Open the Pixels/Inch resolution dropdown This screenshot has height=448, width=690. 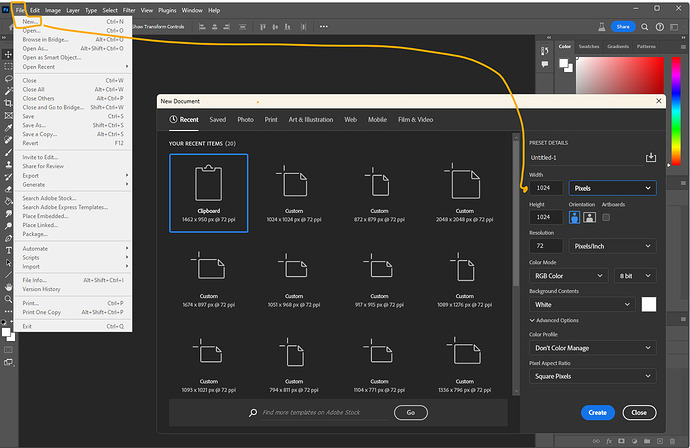coord(612,246)
